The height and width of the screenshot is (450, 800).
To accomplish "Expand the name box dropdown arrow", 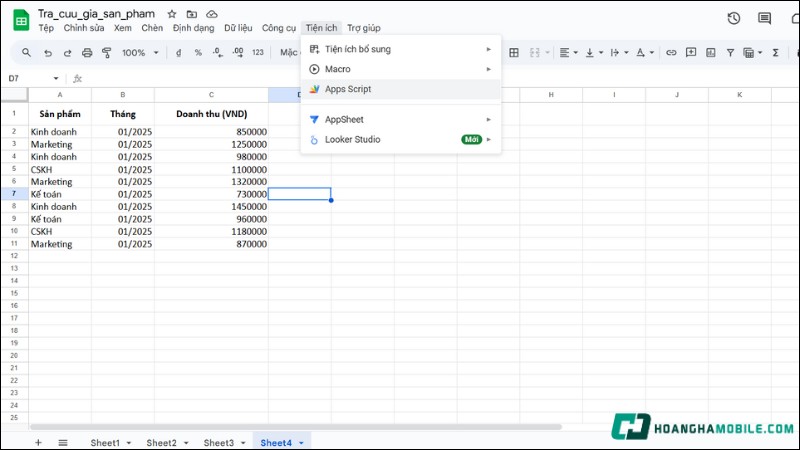I will 56,79.
